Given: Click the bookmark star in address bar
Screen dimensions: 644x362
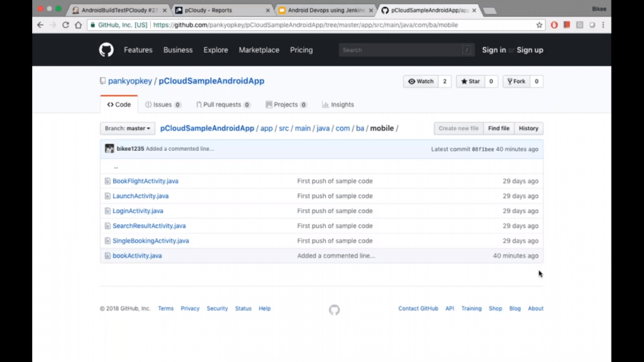Looking at the screenshot, I should 539,25.
